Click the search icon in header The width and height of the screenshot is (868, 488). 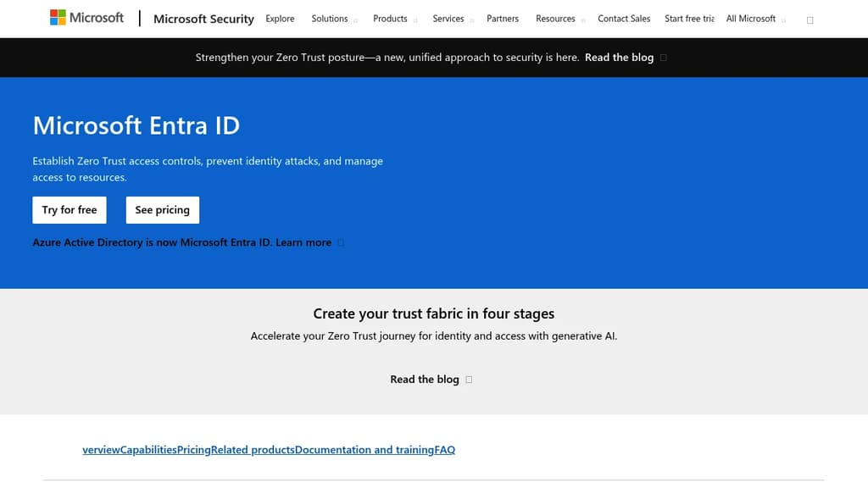[810, 20]
